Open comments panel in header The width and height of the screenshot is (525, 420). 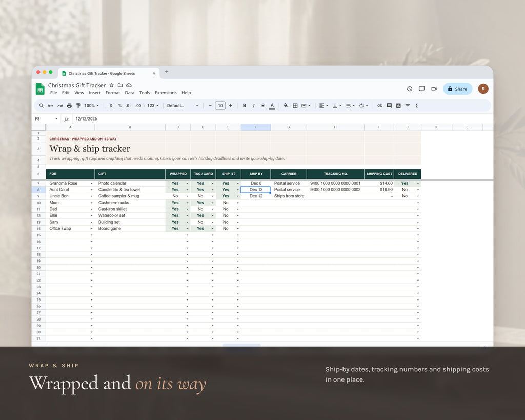[x=422, y=89]
